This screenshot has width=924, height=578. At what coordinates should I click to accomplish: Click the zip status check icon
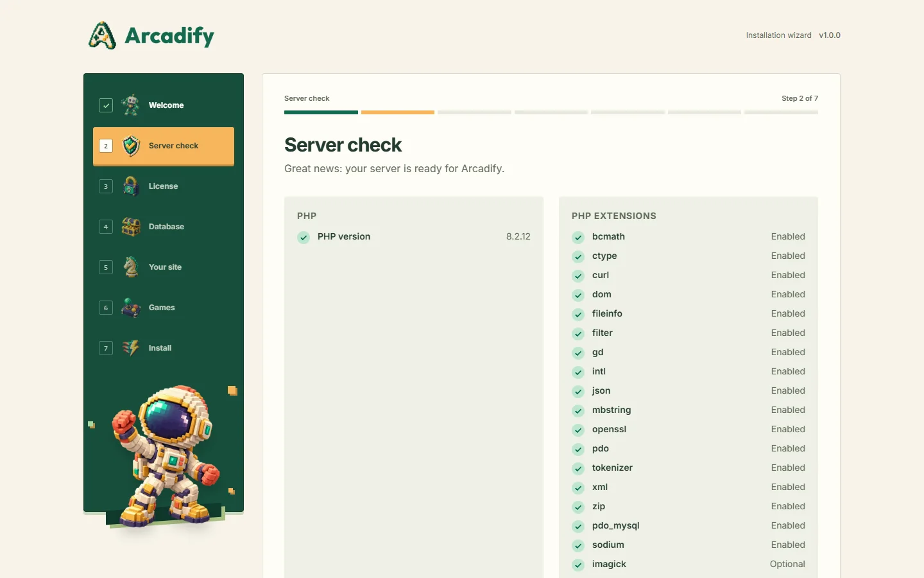tap(578, 507)
